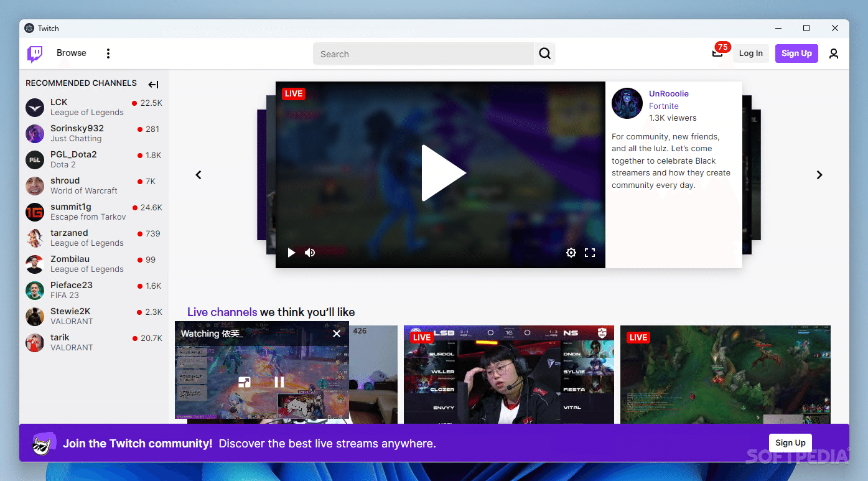Click the magnifier search button

[x=544, y=54]
